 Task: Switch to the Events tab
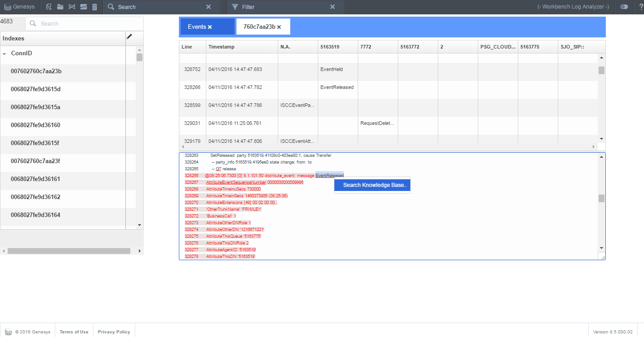coord(197,27)
